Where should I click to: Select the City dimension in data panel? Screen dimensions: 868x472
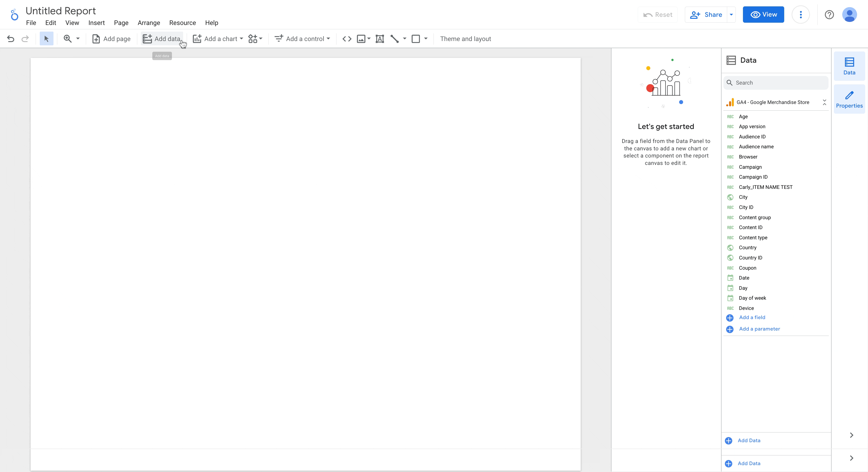[743, 197]
